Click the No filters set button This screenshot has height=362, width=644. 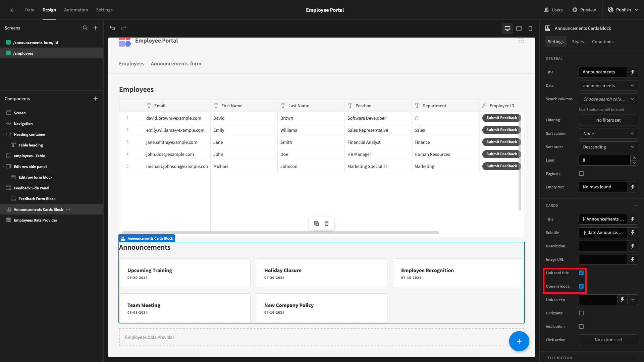tap(608, 120)
